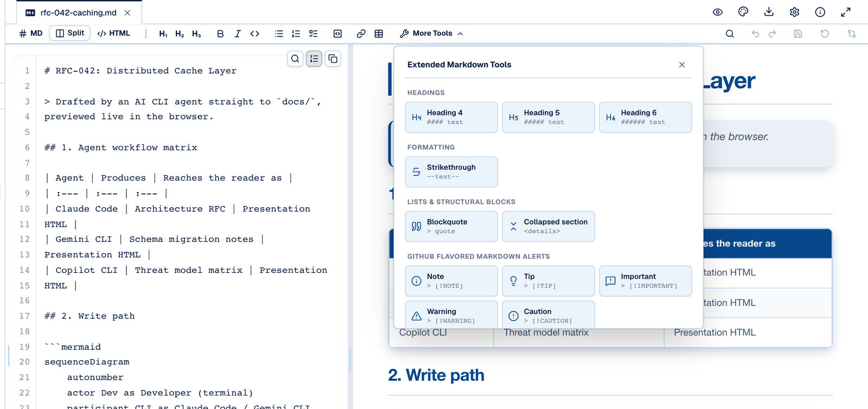Viewport: 868px width, 409px height.
Task: Insert Heading 4 from the panel
Action: 451,117
